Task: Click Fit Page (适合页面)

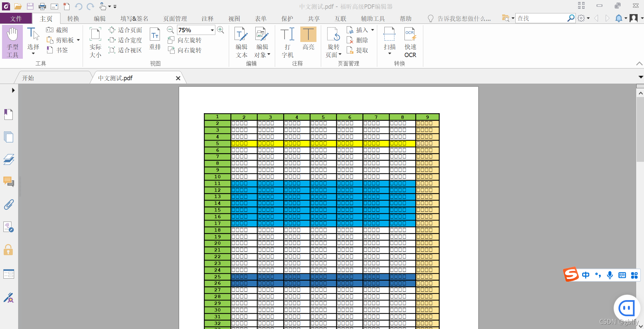Action: 125,30
